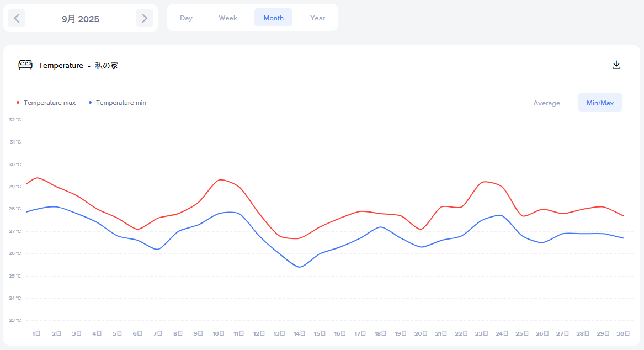Download the temperature chart data

click(x=616, y=65)
